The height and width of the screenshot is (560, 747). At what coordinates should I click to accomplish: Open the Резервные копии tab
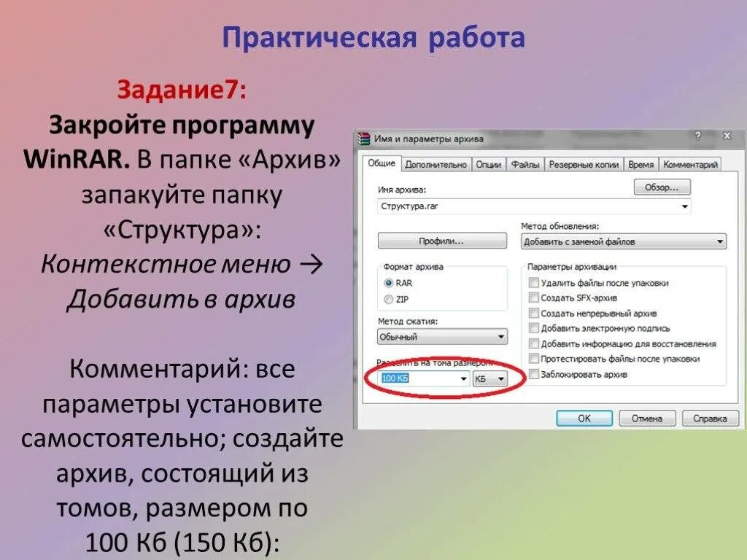tap(584, 165)
